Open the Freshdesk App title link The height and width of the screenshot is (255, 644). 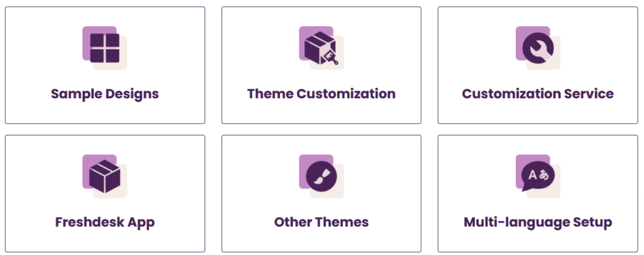[x=105, y=222]
